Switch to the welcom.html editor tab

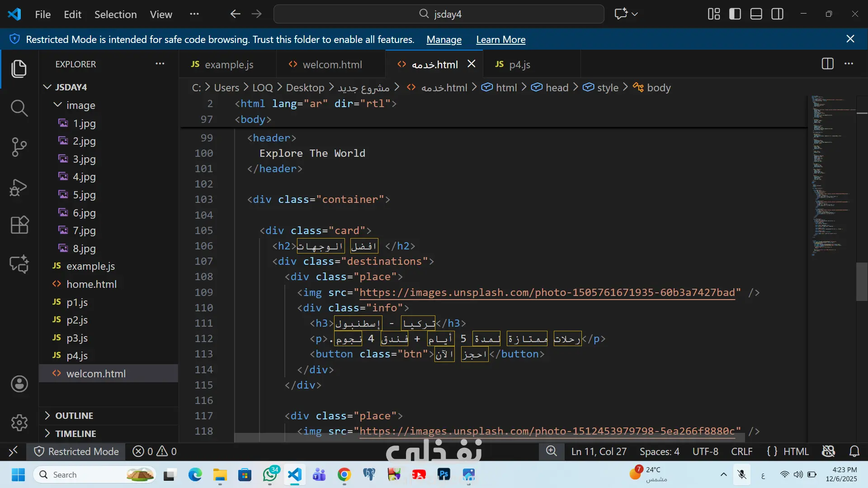click(x=332, y=65)
